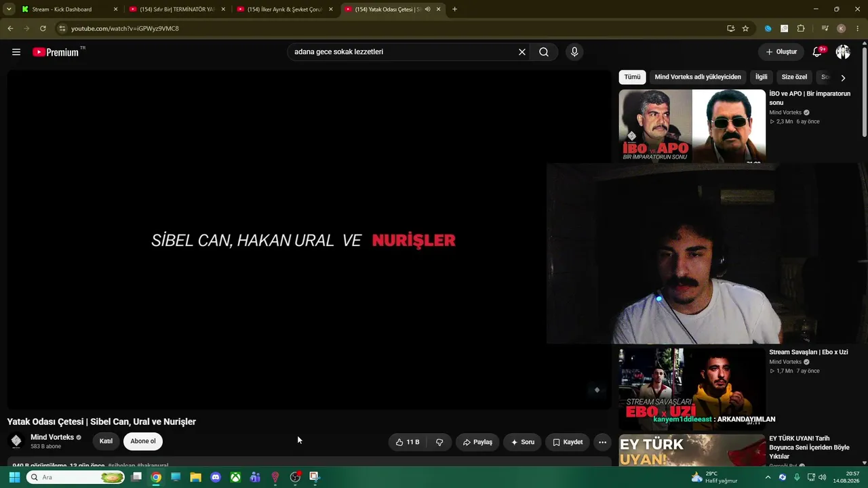
Task: Like the video with thumbs up
Action: [x=408, y=442]
